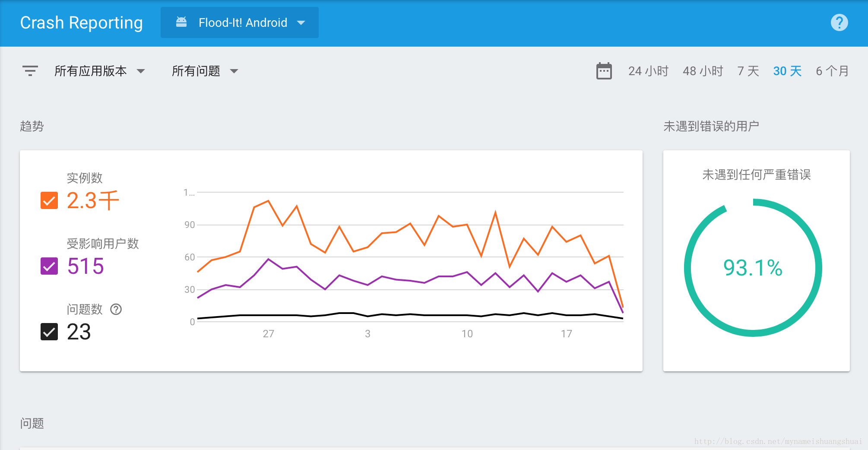Image resolution: width=868 pixels, height=450 pixels.
Task: Click the 问题数 help circle icon
Action: pyautogui.click(x=116, y=309)
